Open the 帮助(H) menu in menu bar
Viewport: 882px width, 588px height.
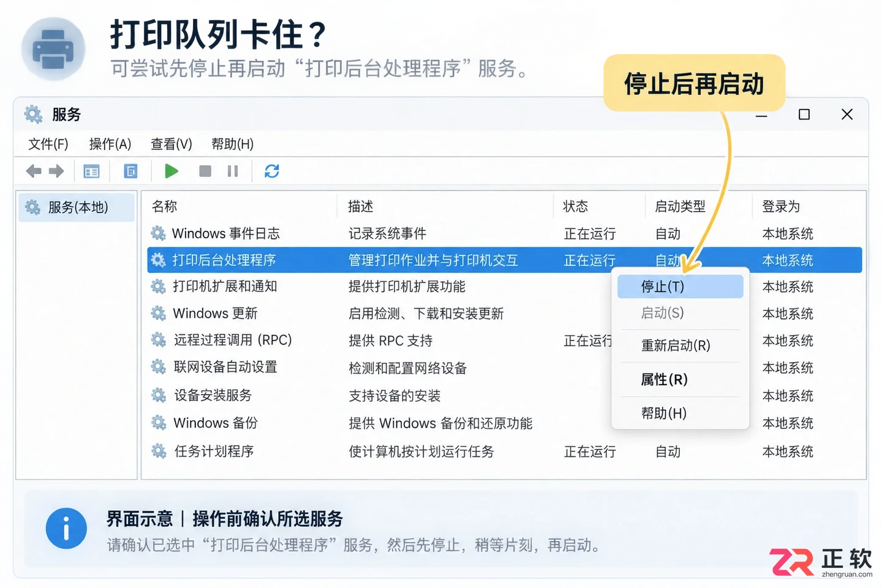pyautogui.click(x=233, y=144)
